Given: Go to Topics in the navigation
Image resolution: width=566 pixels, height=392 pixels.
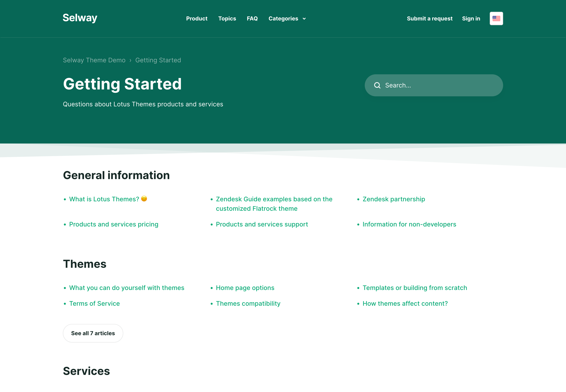Looking at the screenshot, I should click(x=227, y=19).
